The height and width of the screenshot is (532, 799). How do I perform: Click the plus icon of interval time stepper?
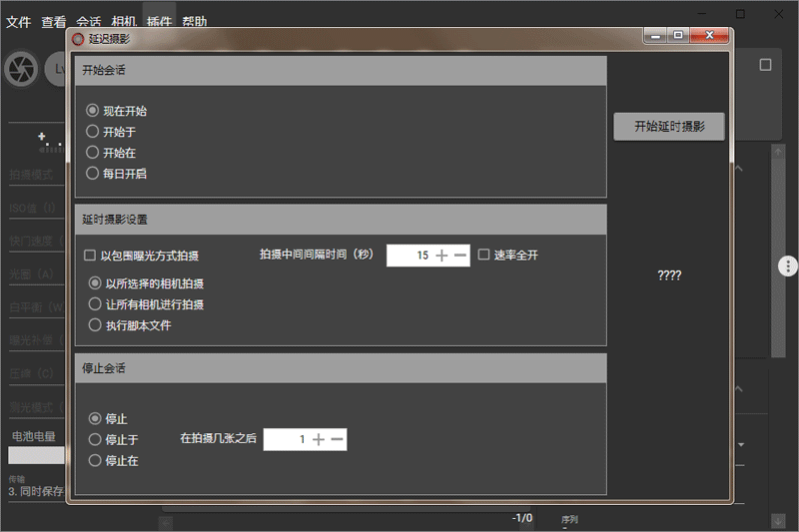point(441,256)
